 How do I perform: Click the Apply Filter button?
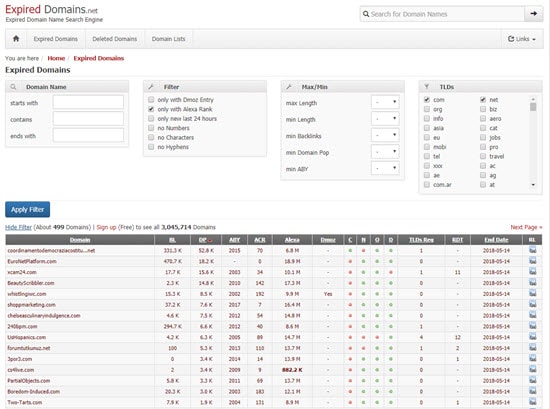[27, 210]
